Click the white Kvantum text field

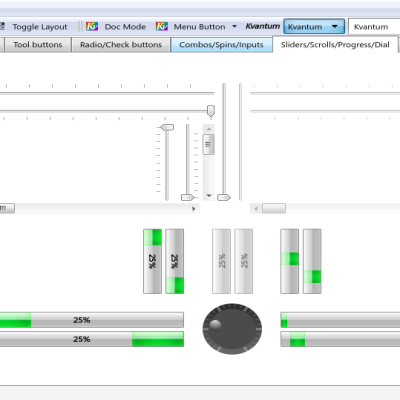pyautogui.click(x=374, y=27)
